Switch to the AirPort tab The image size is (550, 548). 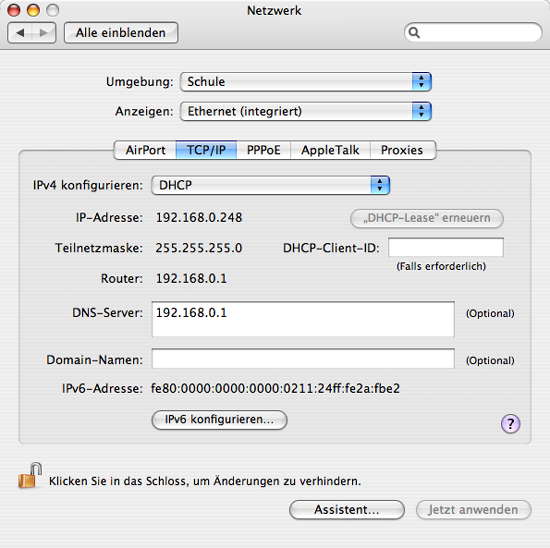145,150
